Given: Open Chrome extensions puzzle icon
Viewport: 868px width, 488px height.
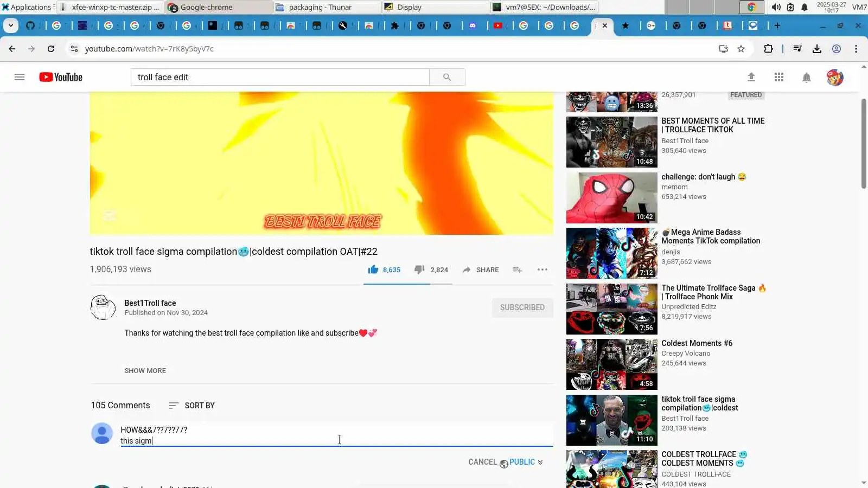Looking at the screenshot, I should coord(768,49).
